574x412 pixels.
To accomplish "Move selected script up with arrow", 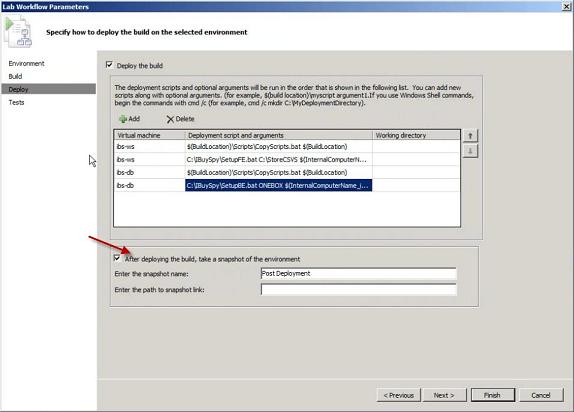I will pos(470,136).
